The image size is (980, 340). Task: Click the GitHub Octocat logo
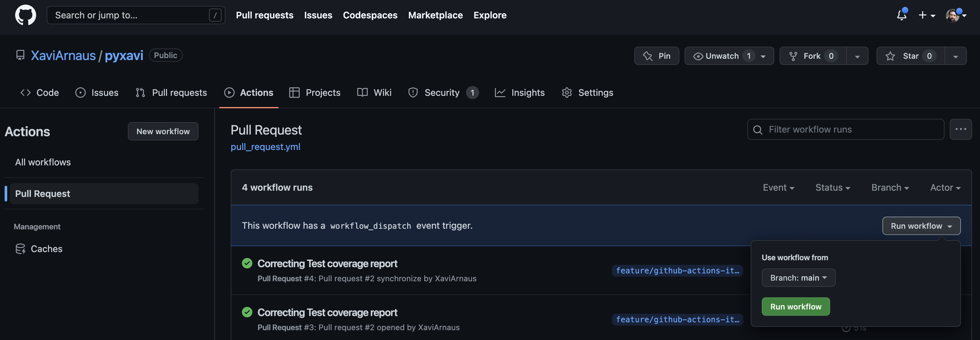pyautogui.click(x=26, y=15)
